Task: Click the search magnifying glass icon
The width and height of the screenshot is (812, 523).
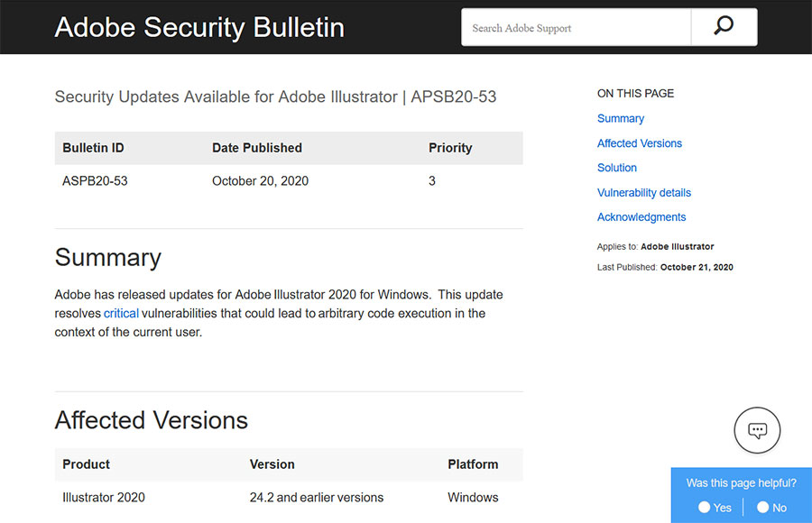Action: coord(724,27)
